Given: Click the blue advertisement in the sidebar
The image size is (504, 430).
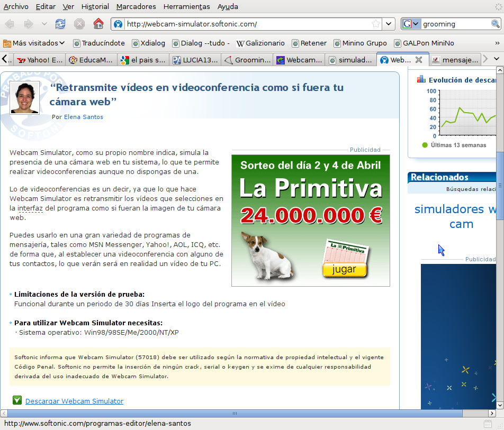Looking at the screenshot, I should [x=458, y=336].
